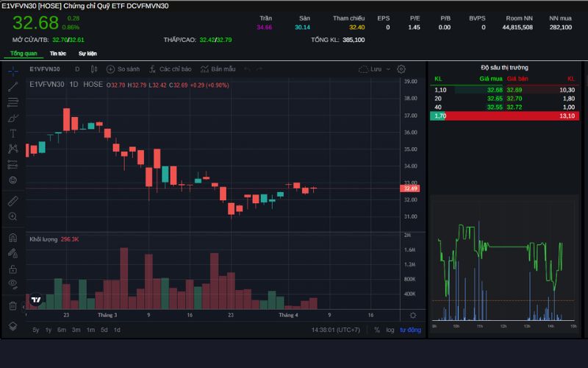Toggle stay in drawing mode
The height and width of the screenshot is (368, 588).
[x=12, y=253]
